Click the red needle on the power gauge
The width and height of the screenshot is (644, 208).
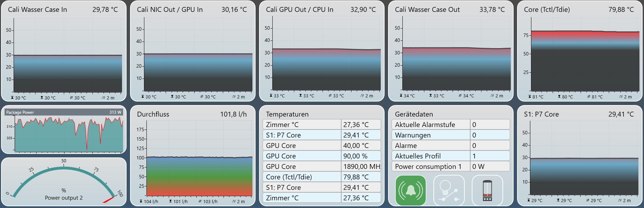pos(108,200)
